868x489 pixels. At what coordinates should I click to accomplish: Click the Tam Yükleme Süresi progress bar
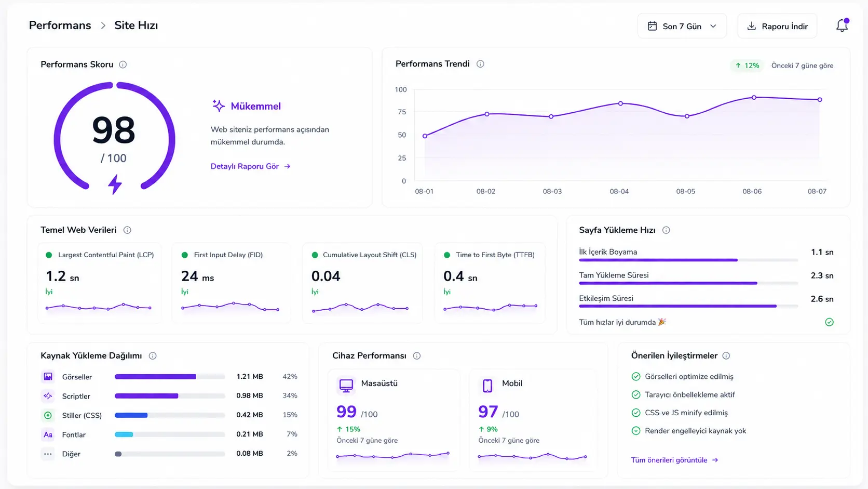coord(688,283)
